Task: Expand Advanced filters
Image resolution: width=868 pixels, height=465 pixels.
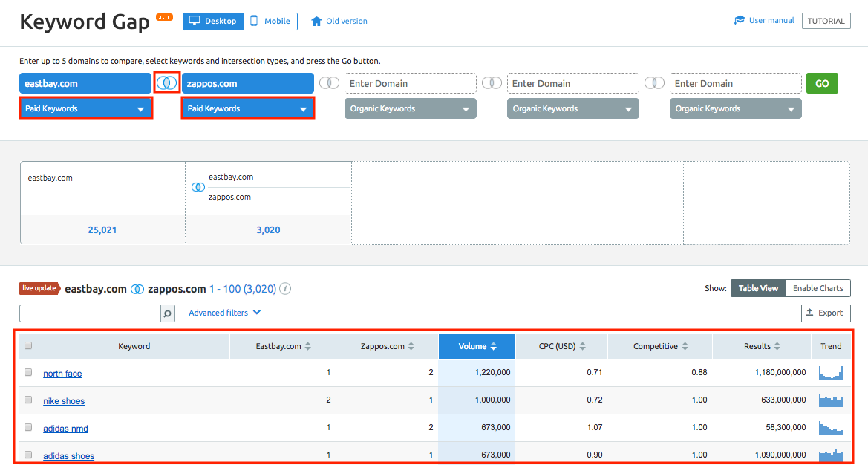Action: (x=224, y=313)
